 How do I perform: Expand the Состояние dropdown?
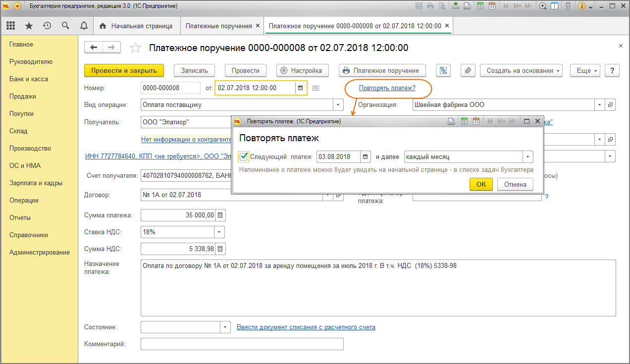click(x=225, y=327)
